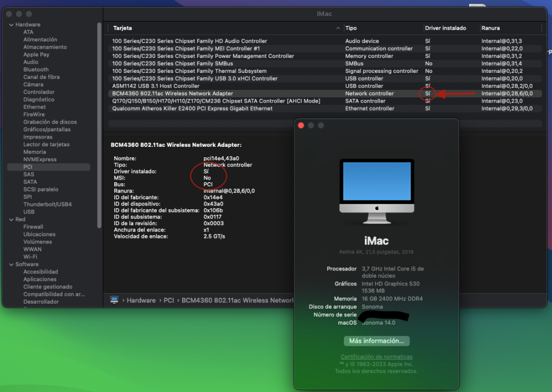Select Ethernet in sidebar
This screenshot has height=392, width=552.
coord(34,107)
